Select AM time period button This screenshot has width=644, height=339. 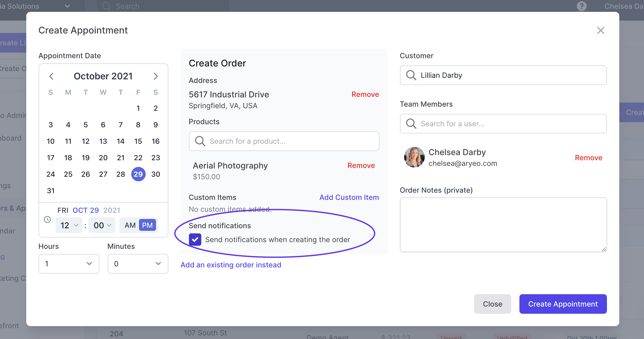click(130, 225)
